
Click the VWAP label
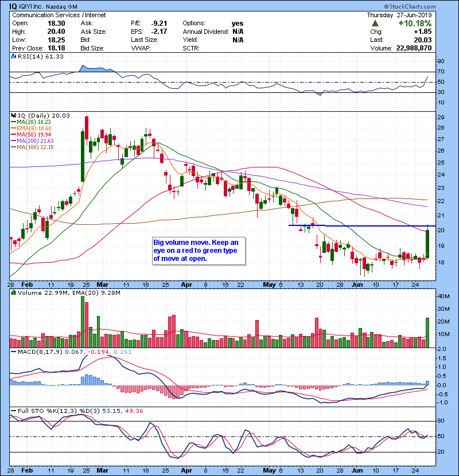coord(141,48)
